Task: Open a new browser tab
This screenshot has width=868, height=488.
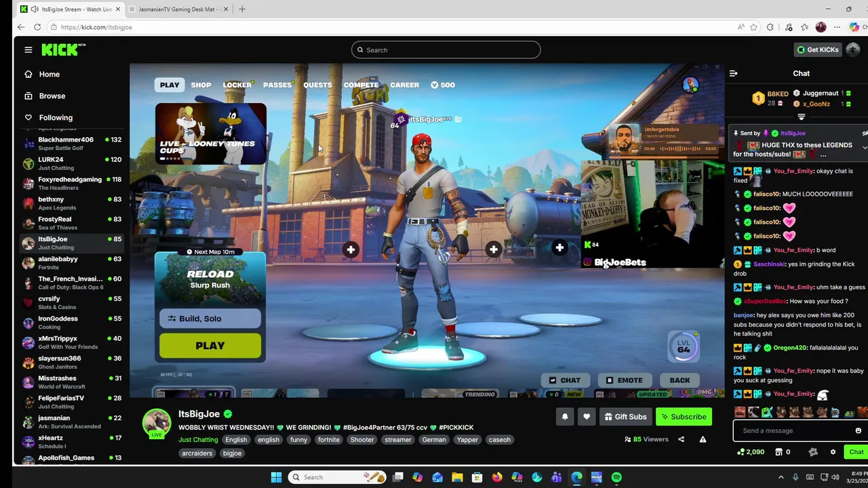Action: pyautogui.click(x=242, y=9)
